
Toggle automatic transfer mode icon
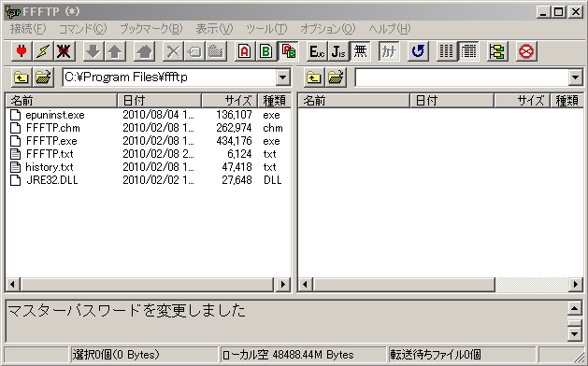288,51
